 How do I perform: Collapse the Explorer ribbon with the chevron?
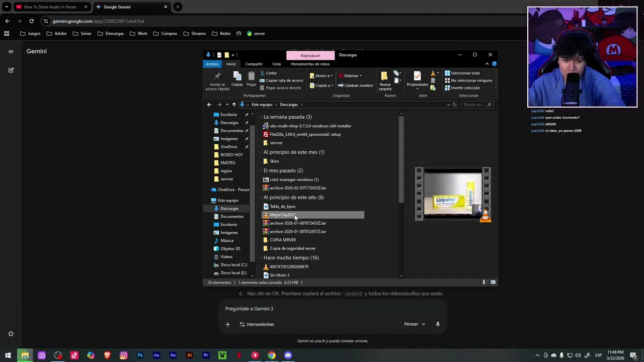[487, 64]
